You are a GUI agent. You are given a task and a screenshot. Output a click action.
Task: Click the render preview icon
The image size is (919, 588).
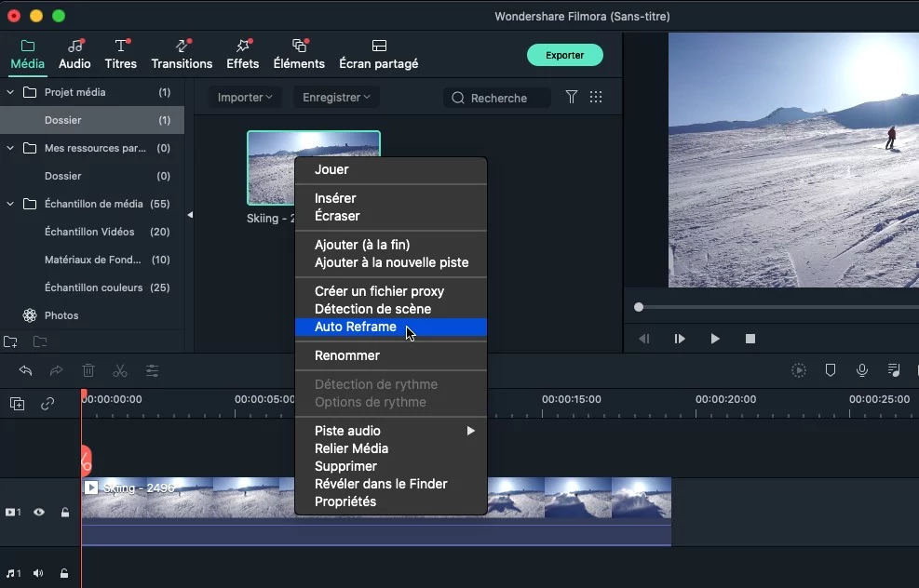click(799, 370)
